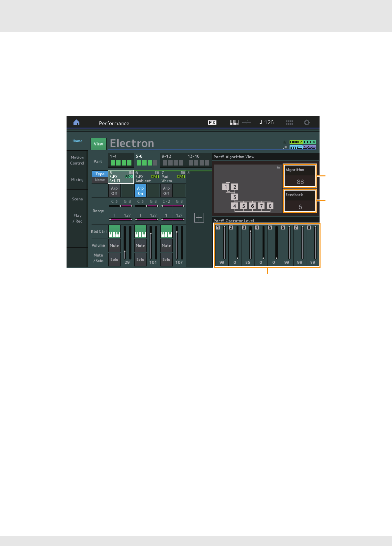Open the FX effect switch
This screenshot has height=546, width=392.
coord(212,122)
